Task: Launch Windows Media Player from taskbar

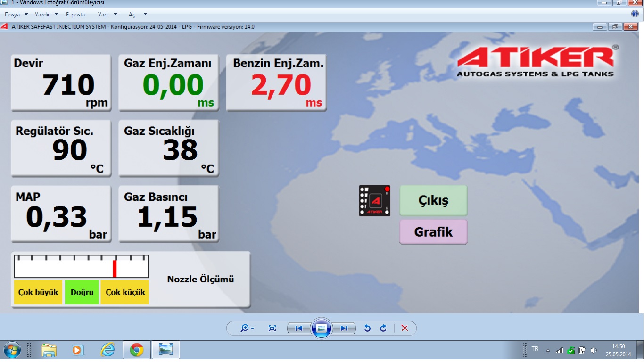Action: click(x=77, y=350)
